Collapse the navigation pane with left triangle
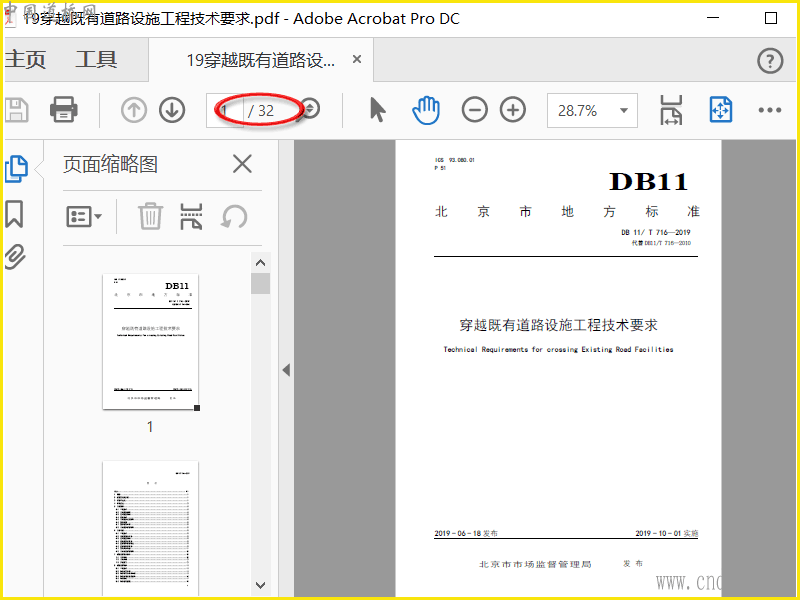This screenshot has width=800, height=600. pos(286,370)
